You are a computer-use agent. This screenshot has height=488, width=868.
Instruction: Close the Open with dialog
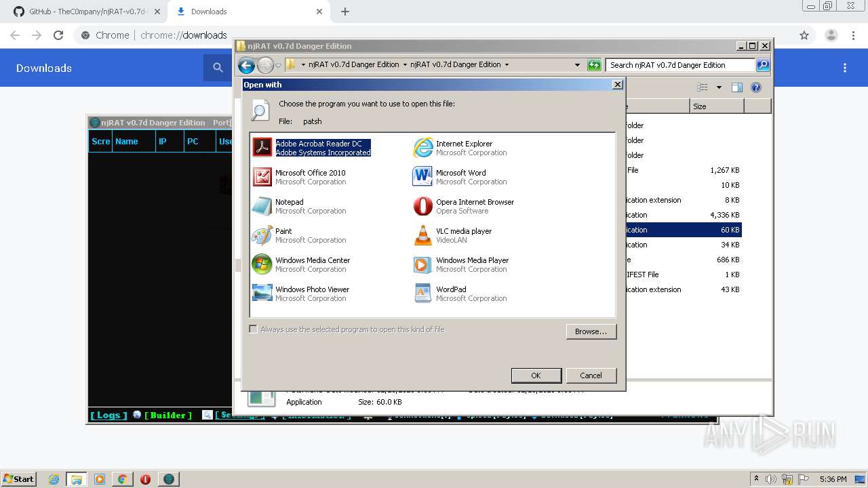(617, 85)
